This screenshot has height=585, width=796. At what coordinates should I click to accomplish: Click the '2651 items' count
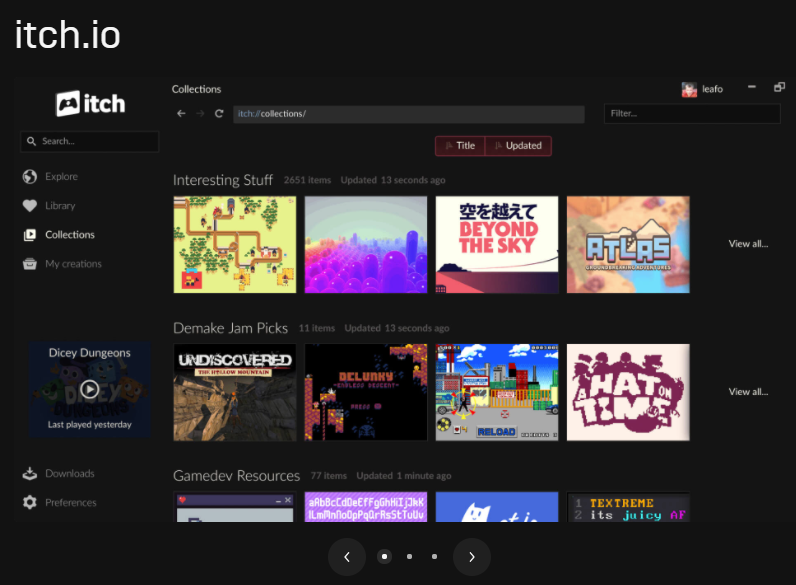[x=307, y=180]
